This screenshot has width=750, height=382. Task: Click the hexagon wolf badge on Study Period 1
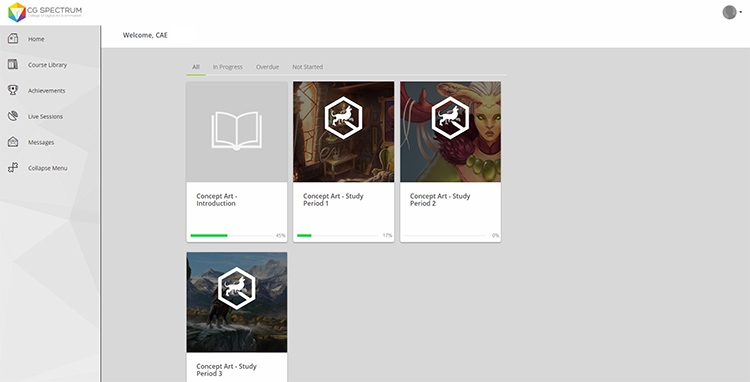click(x=343, y=118)
